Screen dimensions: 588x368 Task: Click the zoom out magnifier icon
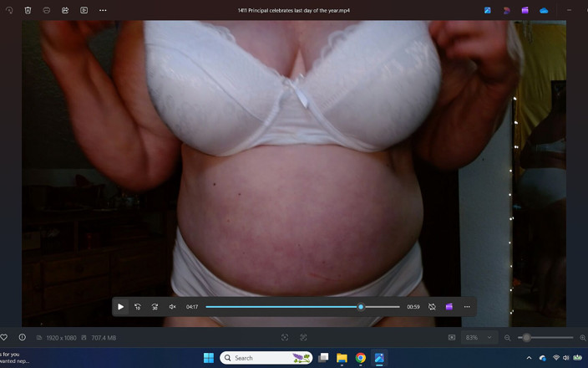coord(507,338)
